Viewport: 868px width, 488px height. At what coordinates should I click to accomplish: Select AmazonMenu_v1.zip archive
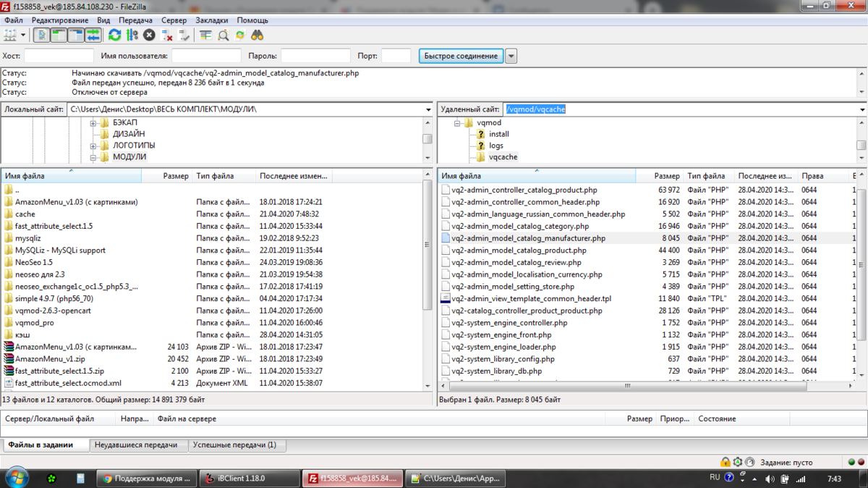coord(50,359)
